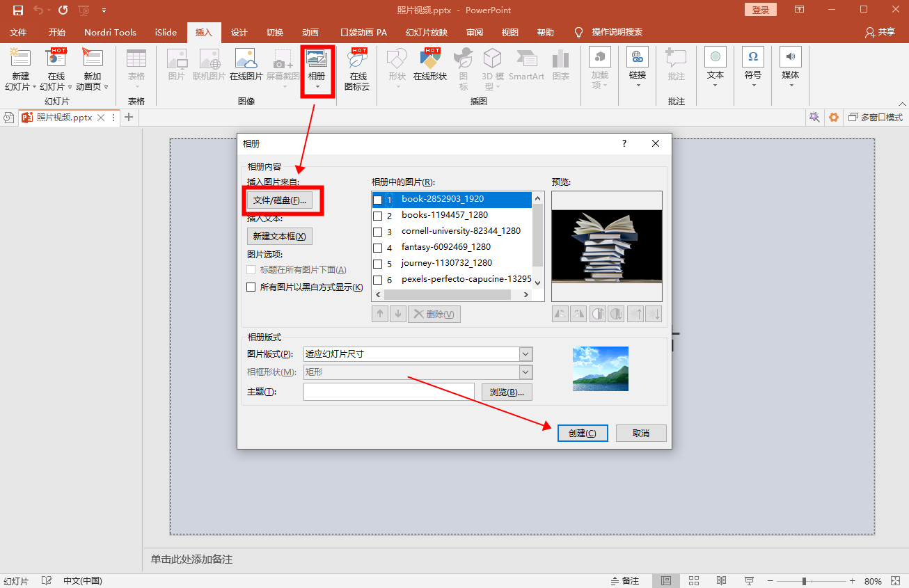Click decrease brightness icon under preview
The height and width of the screenshot is (588, 909).
click(654, 314)
